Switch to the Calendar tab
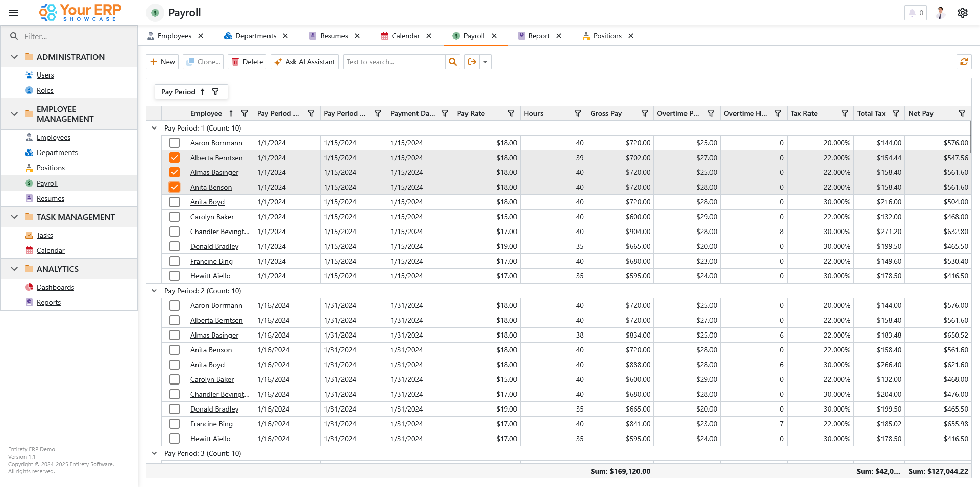Screen dimensions: 980x487 [x=405, y=36]
